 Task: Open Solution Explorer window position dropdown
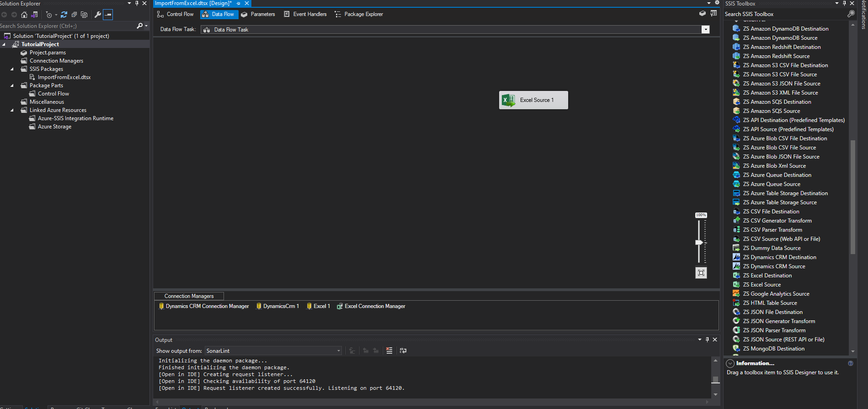(129, 3)
